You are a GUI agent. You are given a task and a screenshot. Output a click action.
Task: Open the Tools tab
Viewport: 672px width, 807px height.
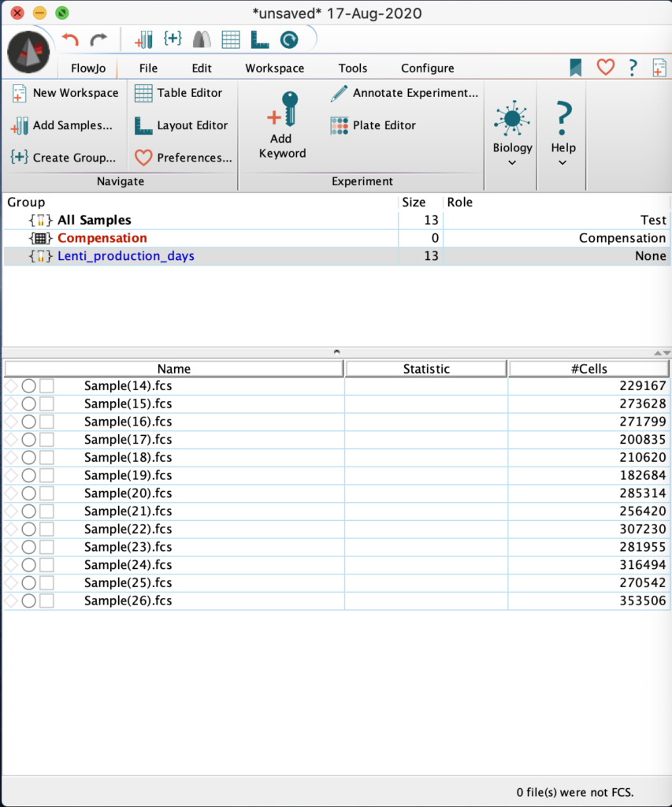click(352, 68)
